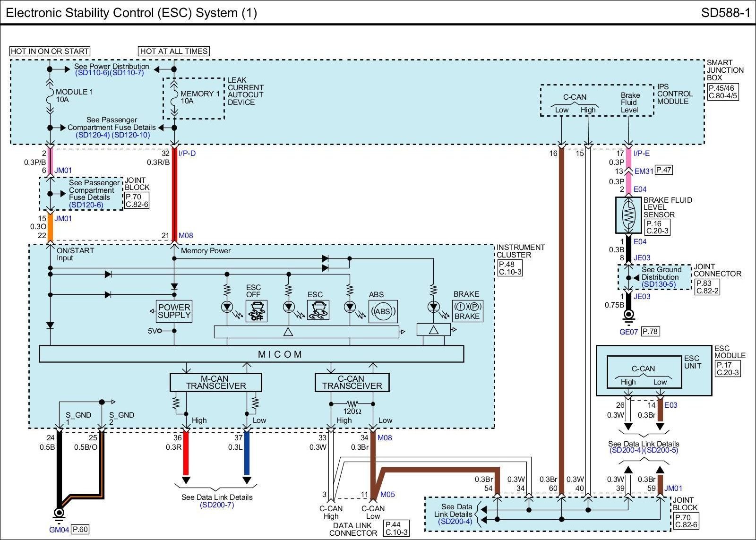Click the GM04 ground point symbol
Screen dimensions: 756x540
[59, 513]
